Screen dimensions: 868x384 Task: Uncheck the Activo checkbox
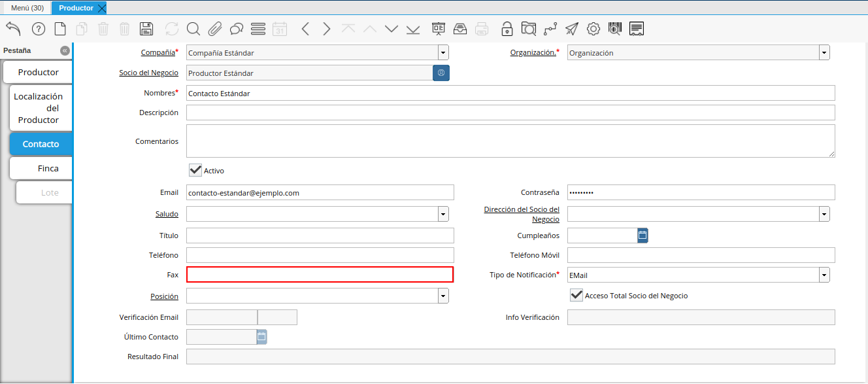click(195, 170)
